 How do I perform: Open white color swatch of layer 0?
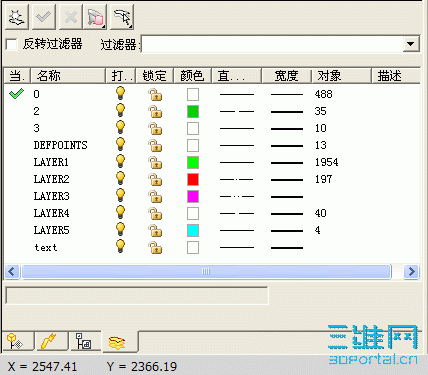coord(193,94)
